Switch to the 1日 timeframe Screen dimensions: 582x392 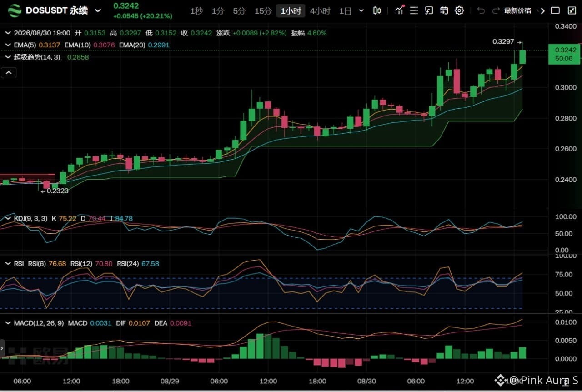click(346, 11)
